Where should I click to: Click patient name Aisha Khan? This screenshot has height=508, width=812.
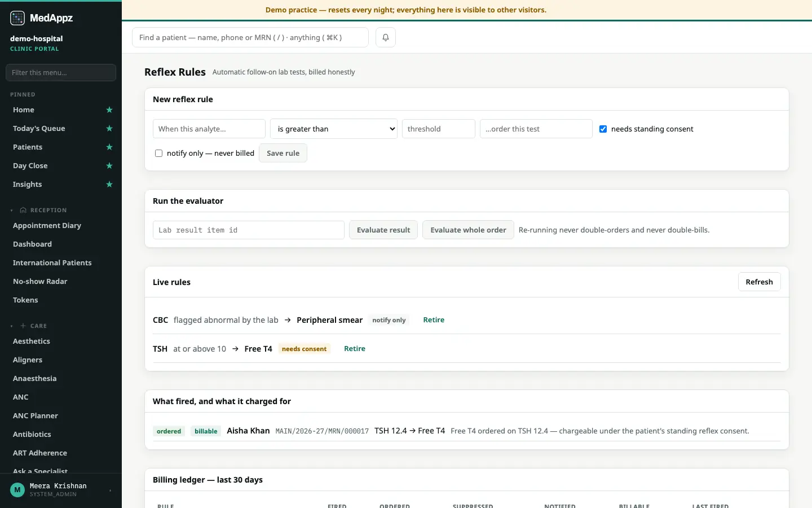[248, 431]
